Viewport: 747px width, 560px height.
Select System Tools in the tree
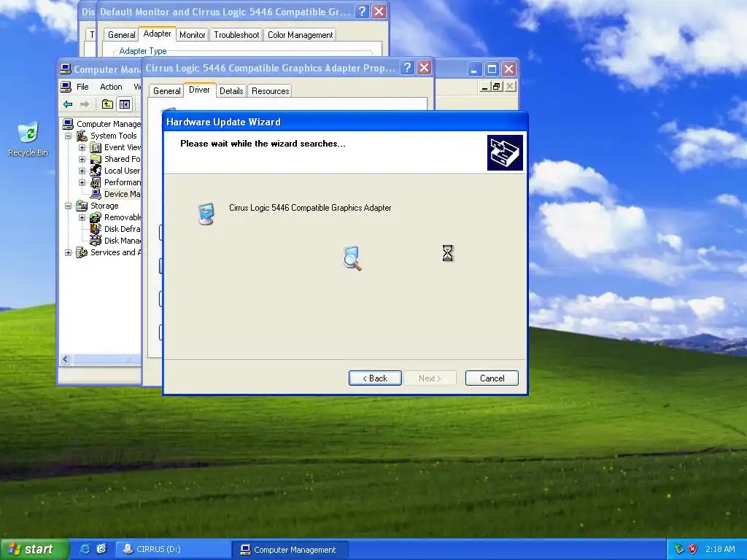coord(113,136)
